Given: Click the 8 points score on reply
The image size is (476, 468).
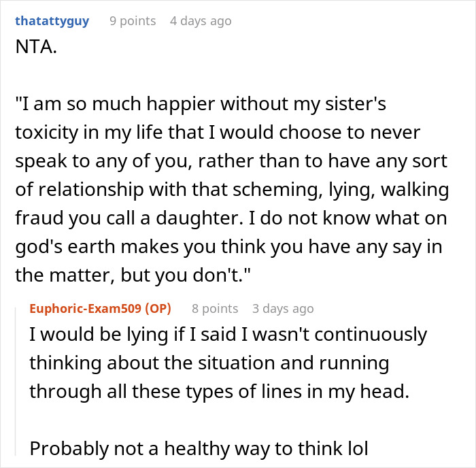Looking at the screenshot, I should click(215, 309).
